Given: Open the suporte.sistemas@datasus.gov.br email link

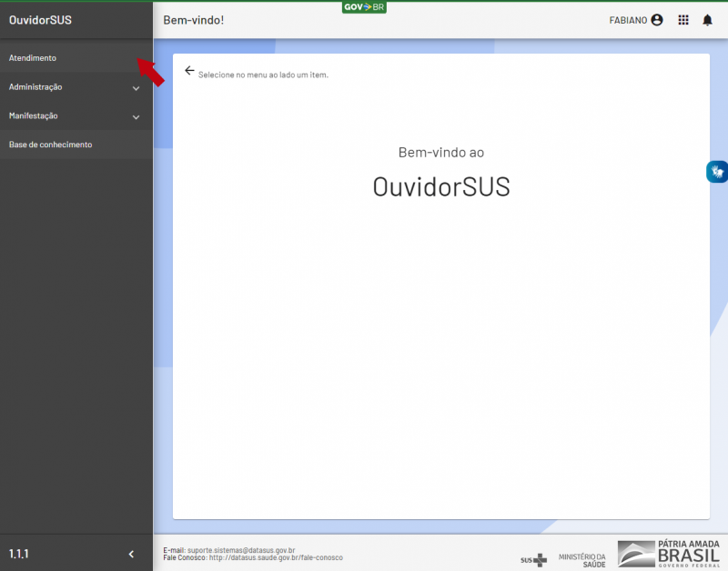Looking at the screenshot, I should coord(242,550).
